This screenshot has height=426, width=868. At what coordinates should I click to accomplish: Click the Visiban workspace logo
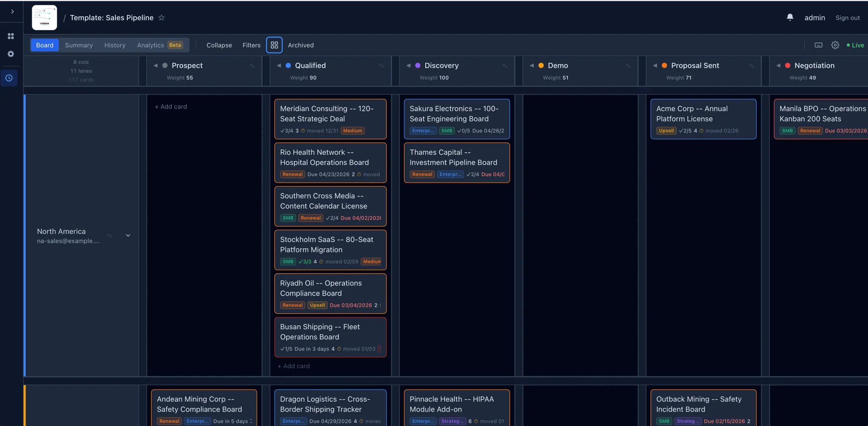coord(44,17)
